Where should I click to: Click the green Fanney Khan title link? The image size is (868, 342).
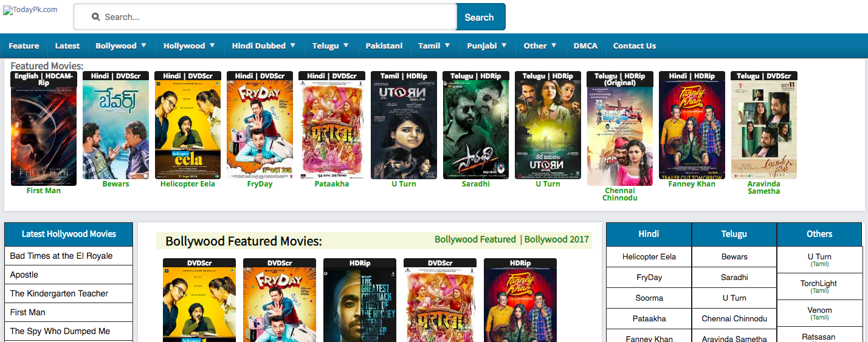[x=692, y=184]
